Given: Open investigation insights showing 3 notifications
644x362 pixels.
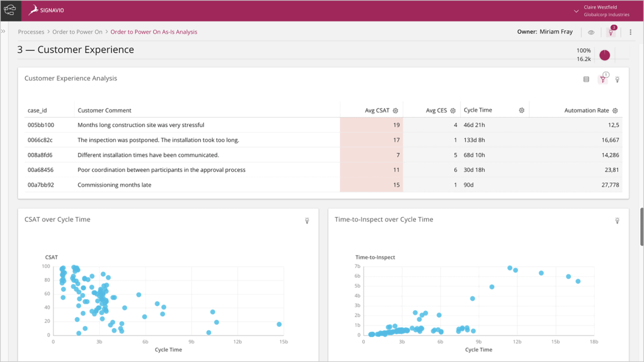Looking at the screenshot, I should click(x=611, y=32).
